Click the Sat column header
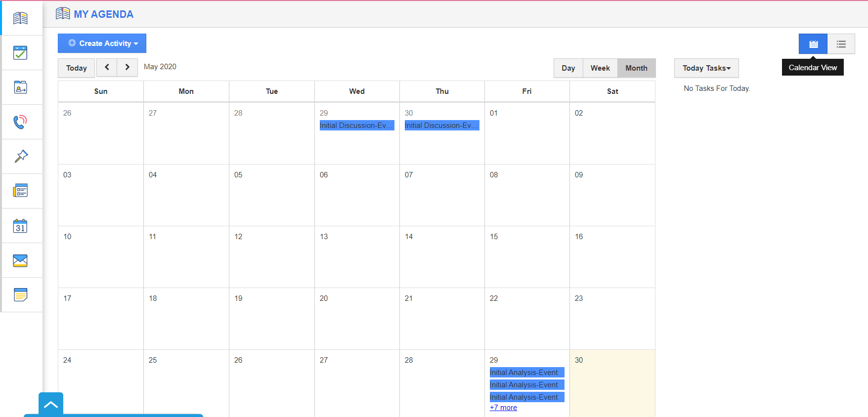 click(x=612, y=91)
